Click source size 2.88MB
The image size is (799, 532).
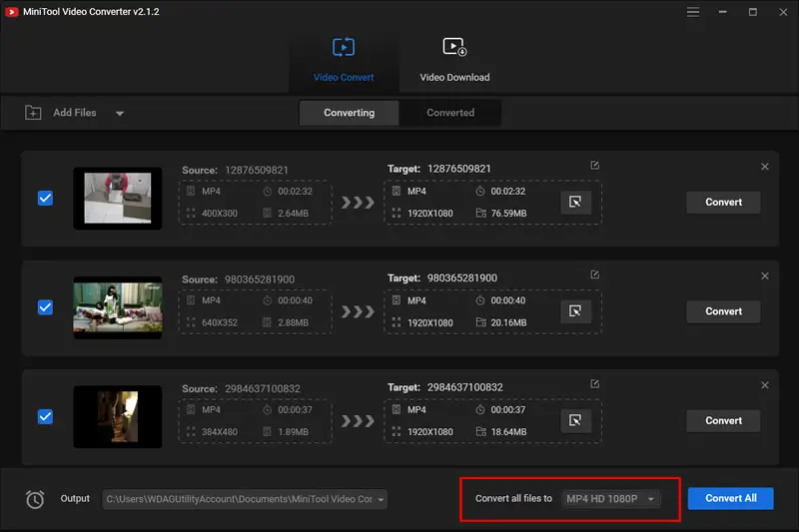[293, 322]
